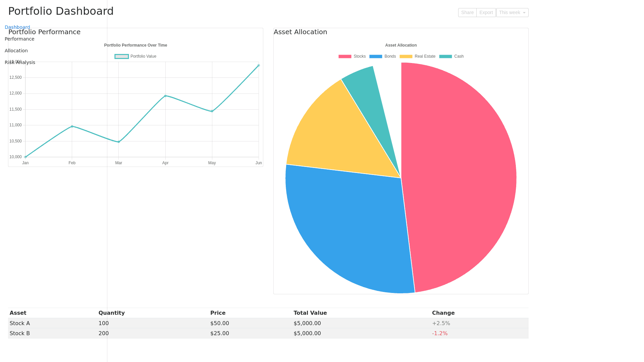Open the This week dropdown
Image resolution: width=644 pixels, height=362 pixels.
coord(512,12)
